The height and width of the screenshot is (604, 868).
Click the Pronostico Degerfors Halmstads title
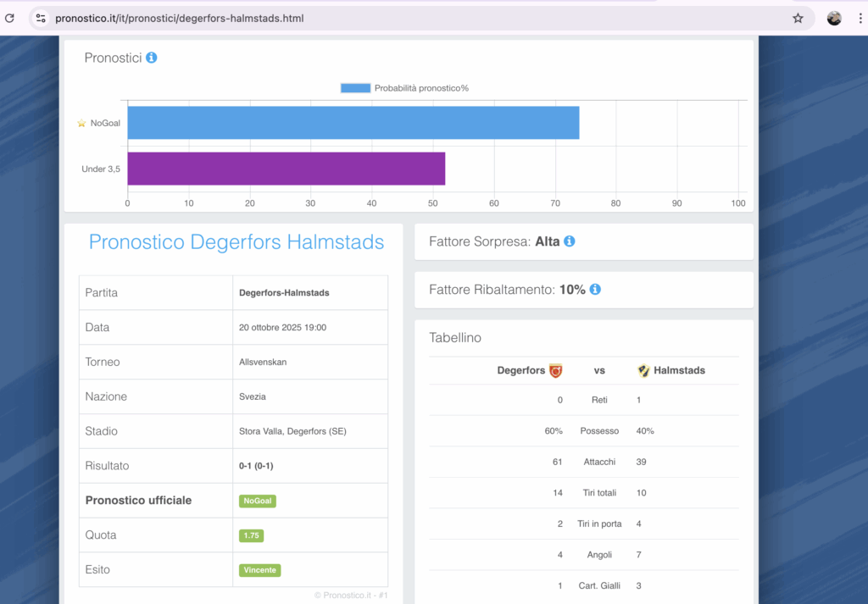[236, 242]
